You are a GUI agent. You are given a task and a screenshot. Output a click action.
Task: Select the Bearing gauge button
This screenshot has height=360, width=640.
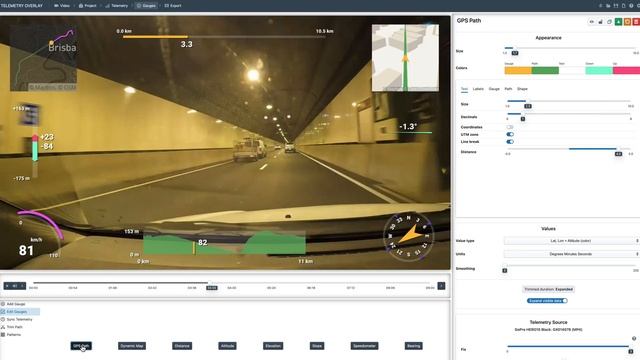click(413, 346)
